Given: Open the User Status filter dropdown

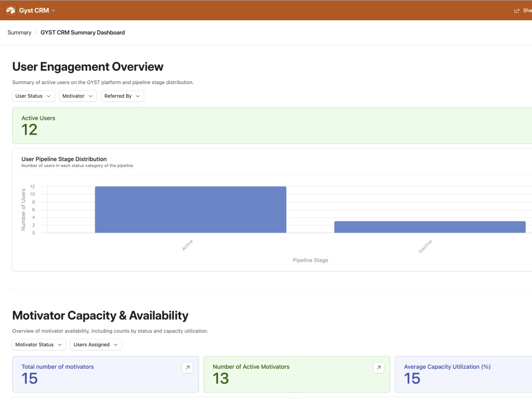Looking at the screenshot, I should (x=33, y=96).
